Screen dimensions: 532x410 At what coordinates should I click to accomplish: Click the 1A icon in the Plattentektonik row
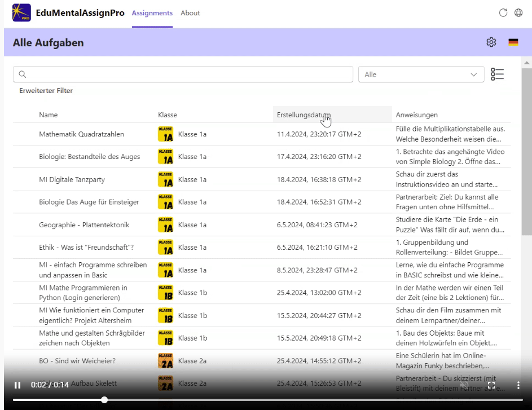pos(165,225)
